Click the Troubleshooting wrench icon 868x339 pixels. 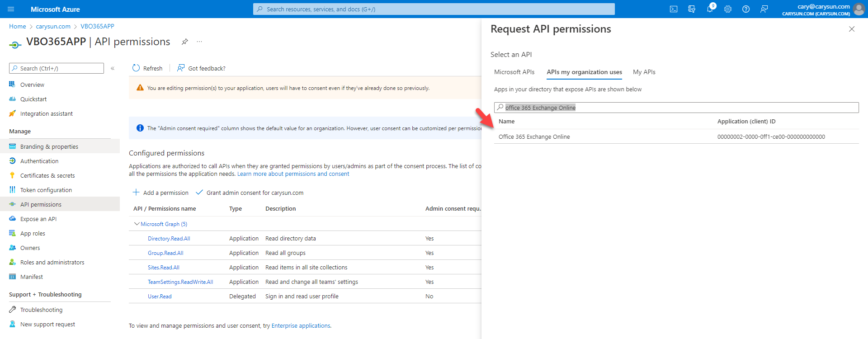(x=12, y=310)
